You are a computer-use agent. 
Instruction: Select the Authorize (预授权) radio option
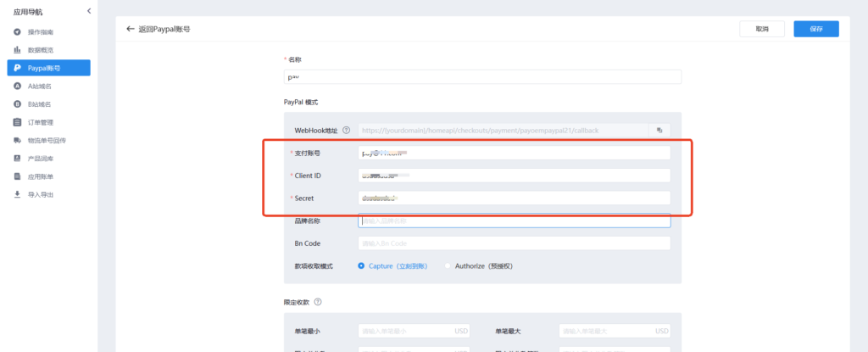(x=448, y=265)
